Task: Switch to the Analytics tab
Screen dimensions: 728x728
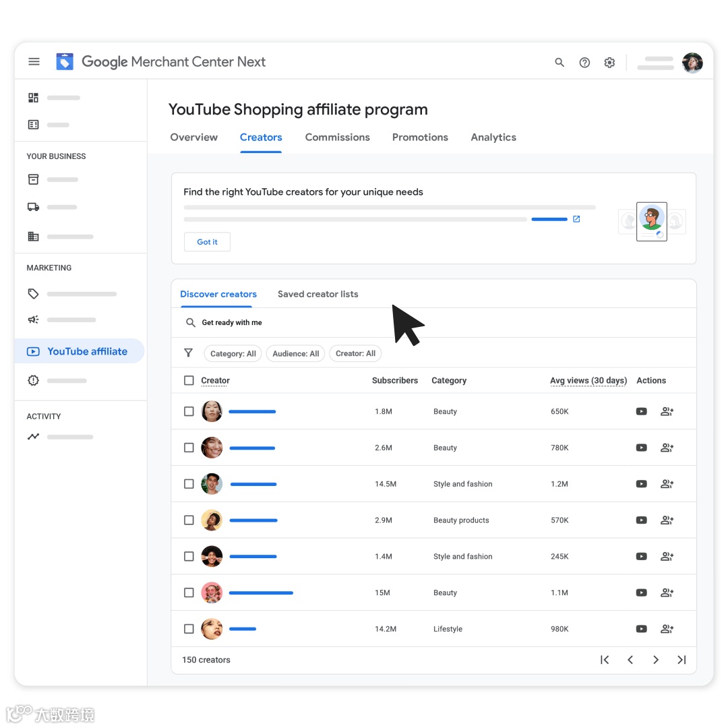Action: pyautogui.click(x=493, y=138)
